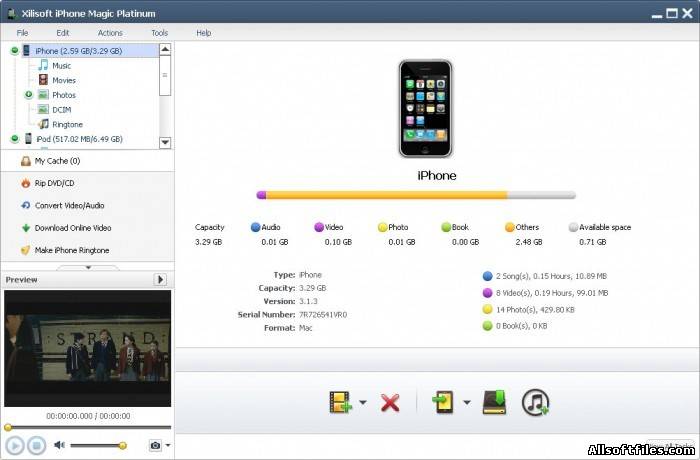Viewport: 700px width, 460px height.
Task: Click the DCIM picture icon in tree
Action: pyautogui.click(x=43, y=109)
